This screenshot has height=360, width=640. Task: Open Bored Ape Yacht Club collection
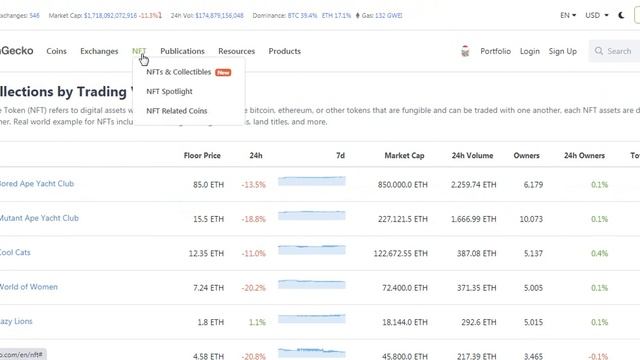[x=36, y=184]
